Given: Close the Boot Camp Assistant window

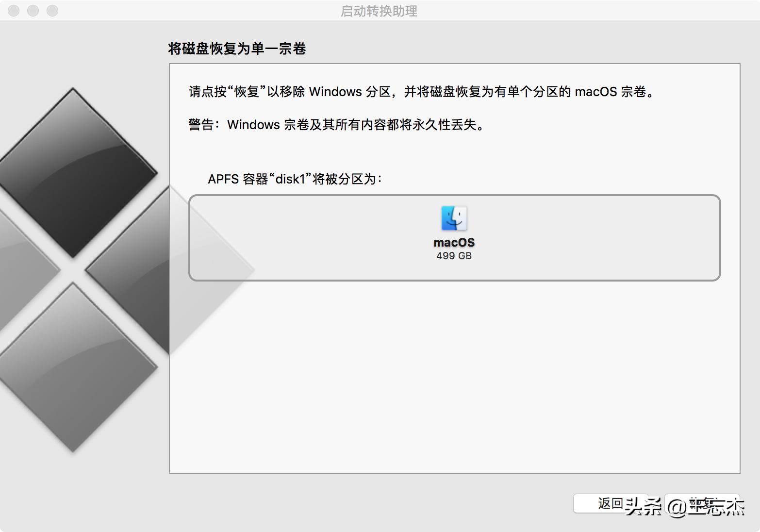Looking at the screenshot, I should click(x=13, y=11).
